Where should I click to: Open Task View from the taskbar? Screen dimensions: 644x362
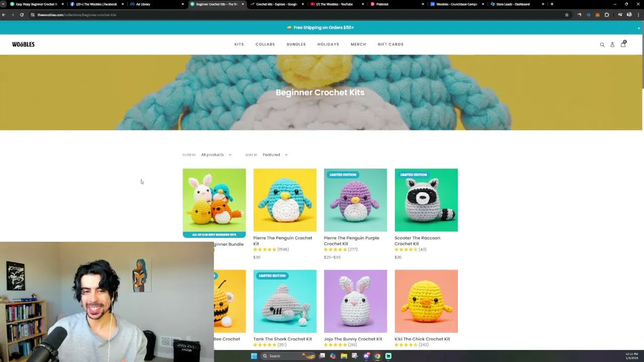point(322,356)
